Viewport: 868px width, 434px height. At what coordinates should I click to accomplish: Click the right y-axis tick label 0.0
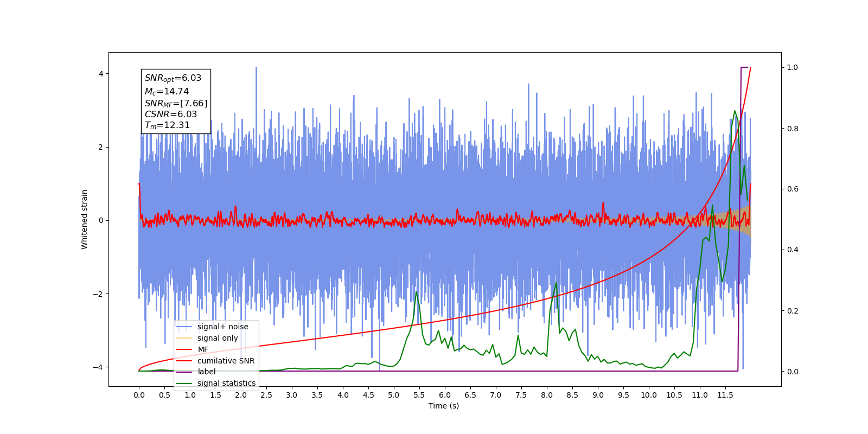[793, 372]
